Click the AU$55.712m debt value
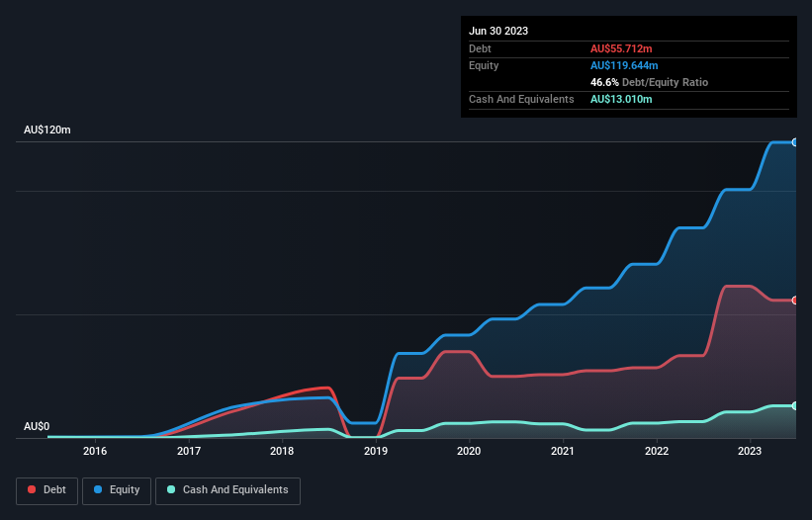The image size is (812, 520). [x=621, y=48]
